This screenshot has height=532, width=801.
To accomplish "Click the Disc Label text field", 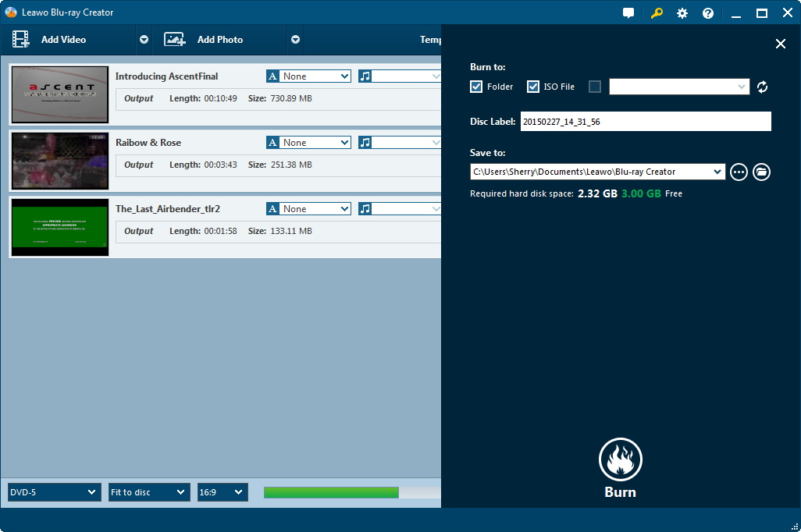I will 645,122.
